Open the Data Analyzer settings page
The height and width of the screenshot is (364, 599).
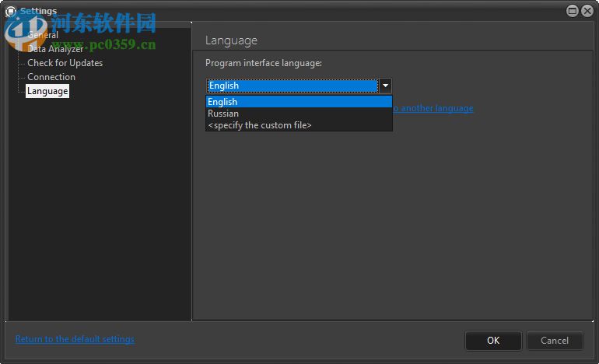55,49
